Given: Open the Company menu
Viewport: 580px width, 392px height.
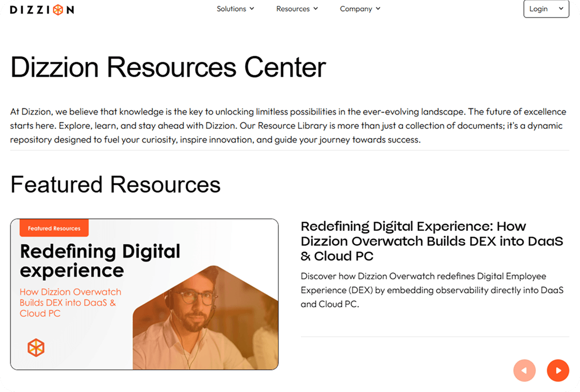Looking at the screenshot, I should pos(360,9).
